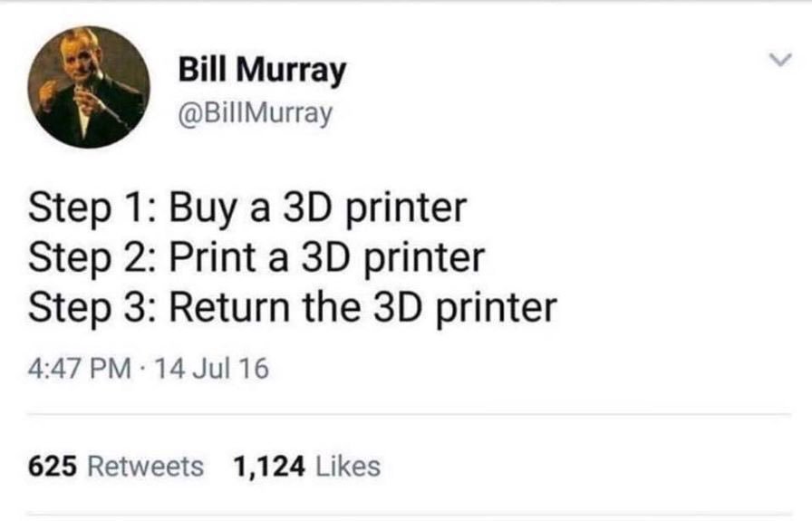
Task: Click the word "Print" in Step 2
Action: click(x=213, y=256)
